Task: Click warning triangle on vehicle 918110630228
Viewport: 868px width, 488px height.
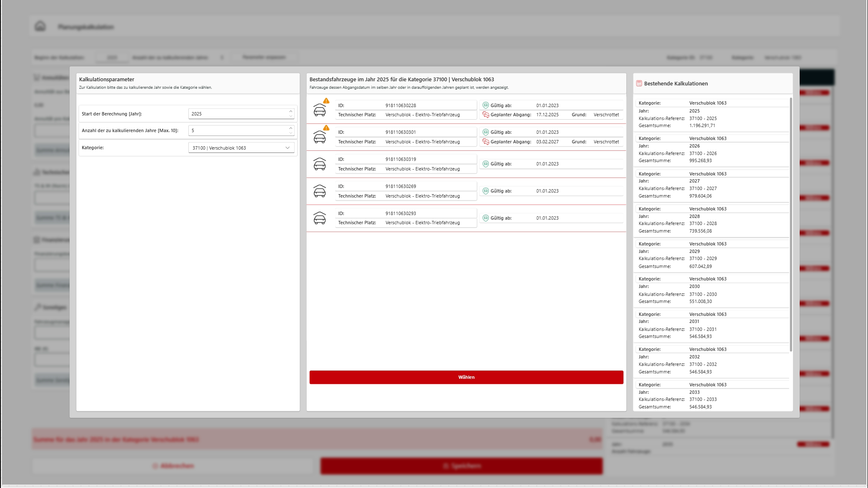Action: 326,101
